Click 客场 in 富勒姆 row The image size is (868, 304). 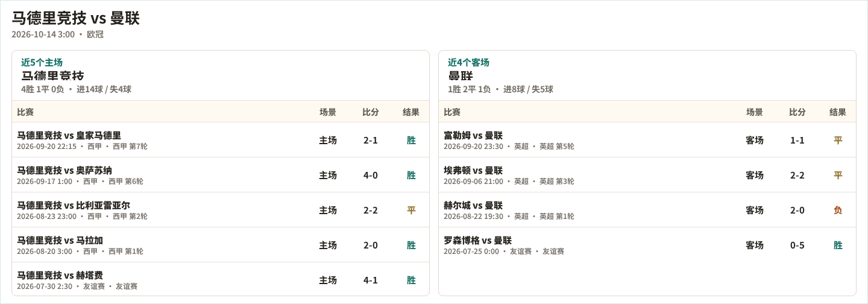755,140
